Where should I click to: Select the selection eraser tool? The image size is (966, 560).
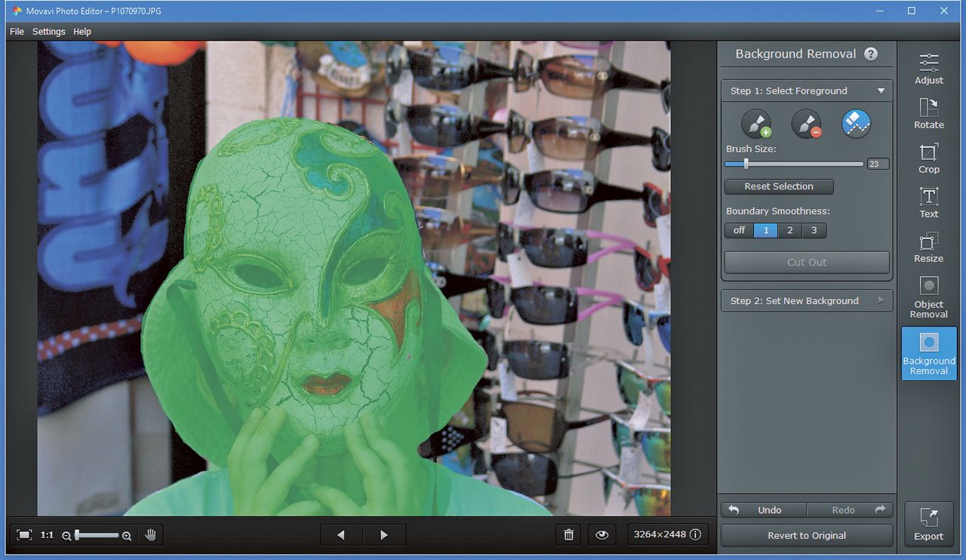click(856, 124)
